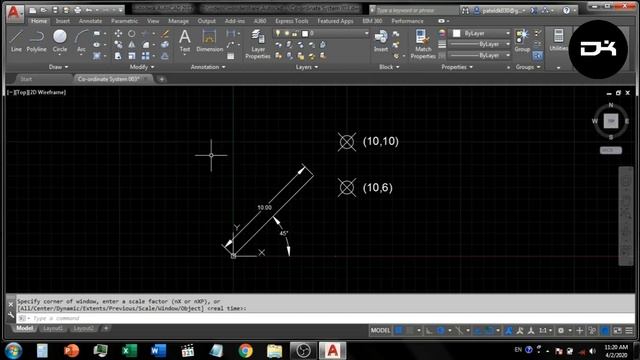Click the Copy tool in Modify panel
Screen dimensions: 640x360
click(118, 44)
